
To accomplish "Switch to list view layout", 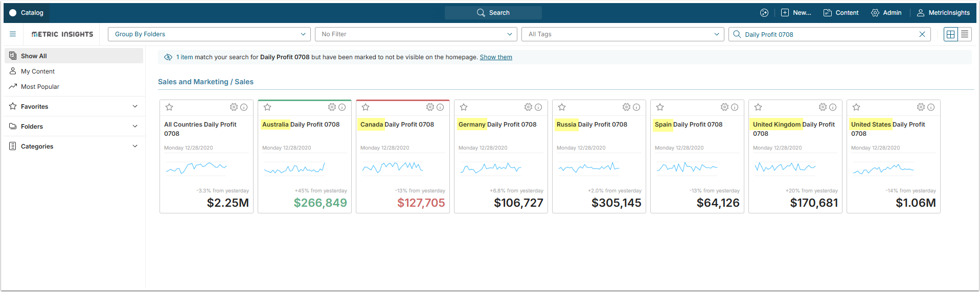I will [965, 34].
